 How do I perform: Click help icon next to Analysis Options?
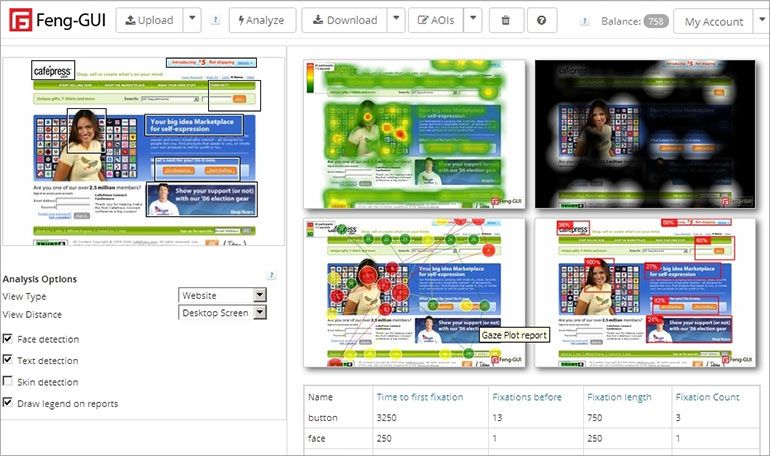coord(271,275)
